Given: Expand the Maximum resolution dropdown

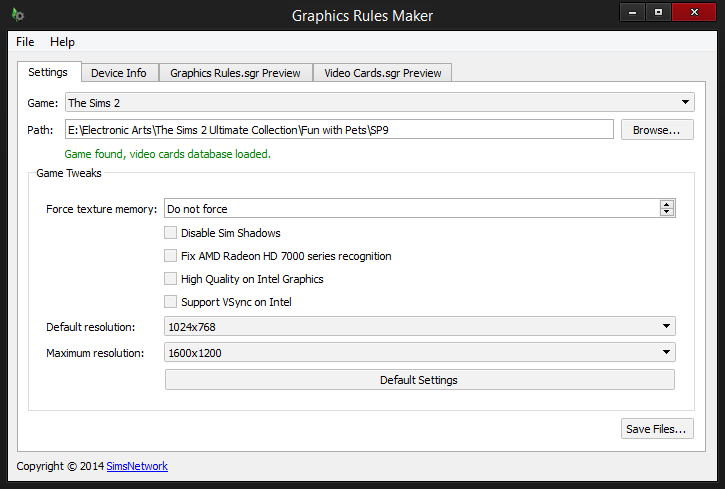Looking at the screenshot, I should tap(420, 353).
